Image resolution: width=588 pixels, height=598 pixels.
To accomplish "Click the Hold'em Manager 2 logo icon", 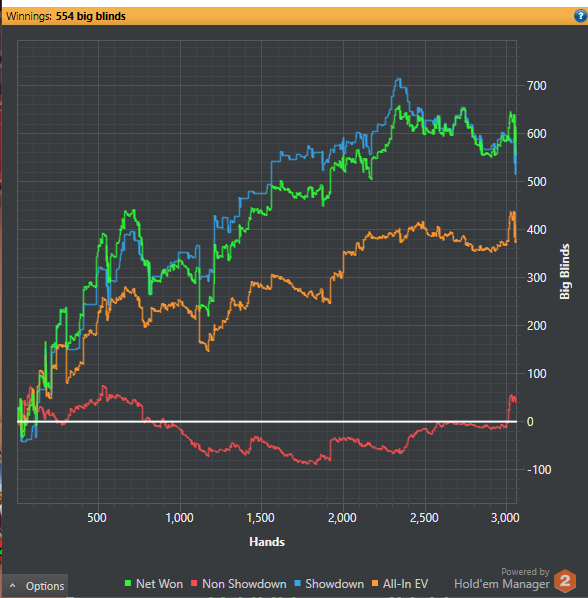I will [x=565, y=581].
